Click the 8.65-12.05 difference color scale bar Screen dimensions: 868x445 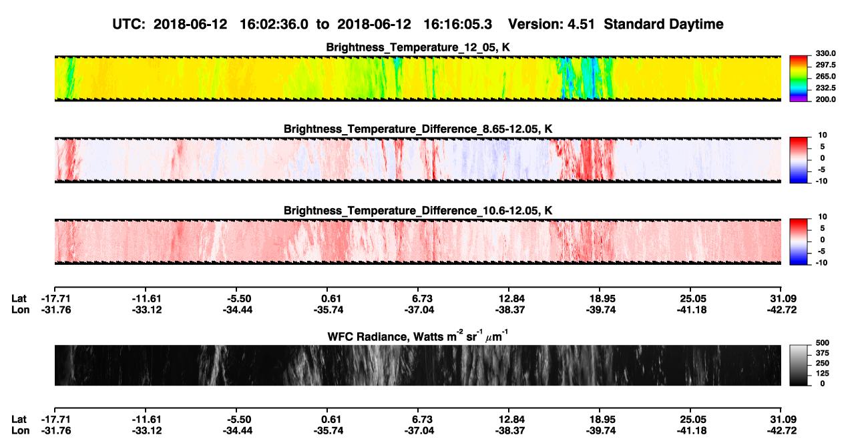(x=799, y=159)
